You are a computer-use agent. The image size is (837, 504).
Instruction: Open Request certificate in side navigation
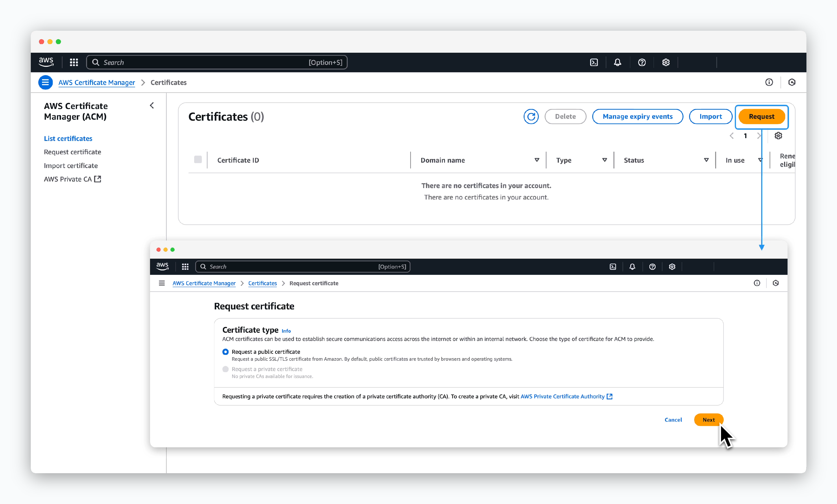click(72, 152)
